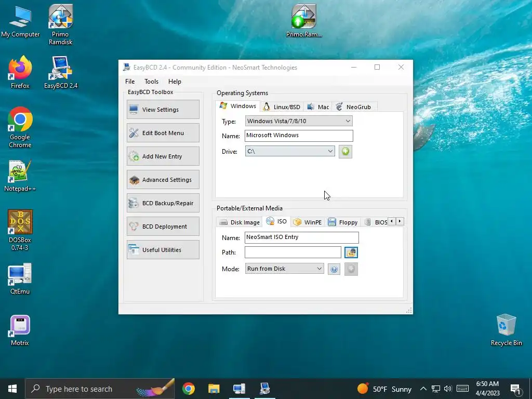Open the Windows Start menu
Screen dimensions: 532x399
(x=12, y=389)
